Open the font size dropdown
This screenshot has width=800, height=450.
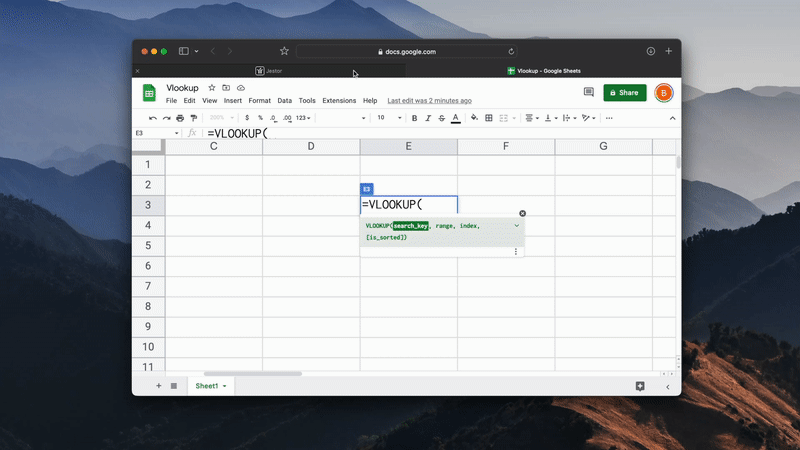389,118
